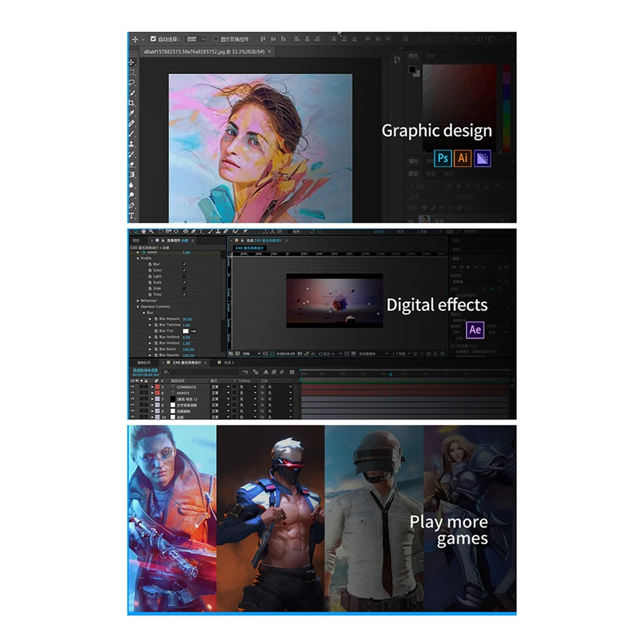Click the Photoshop Ps logo icon
Image resolution: width=644 pixels, height=644 pixels.
443,158
